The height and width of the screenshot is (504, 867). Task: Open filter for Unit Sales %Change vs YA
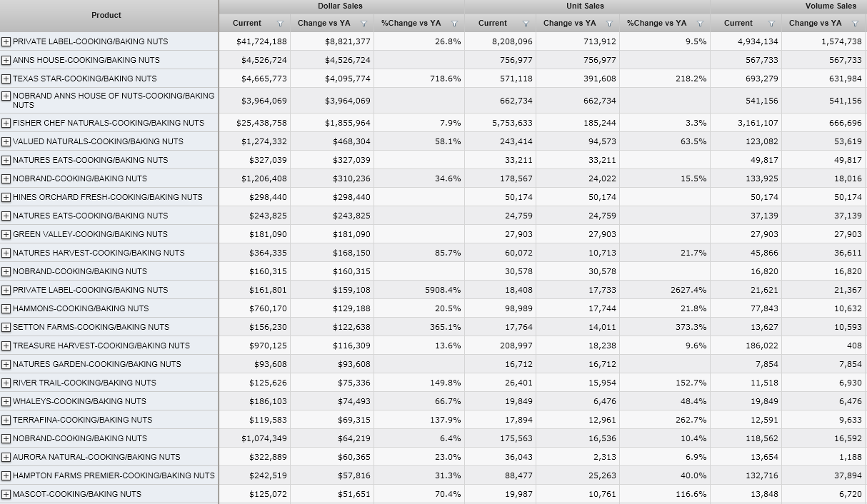(700, 24)
